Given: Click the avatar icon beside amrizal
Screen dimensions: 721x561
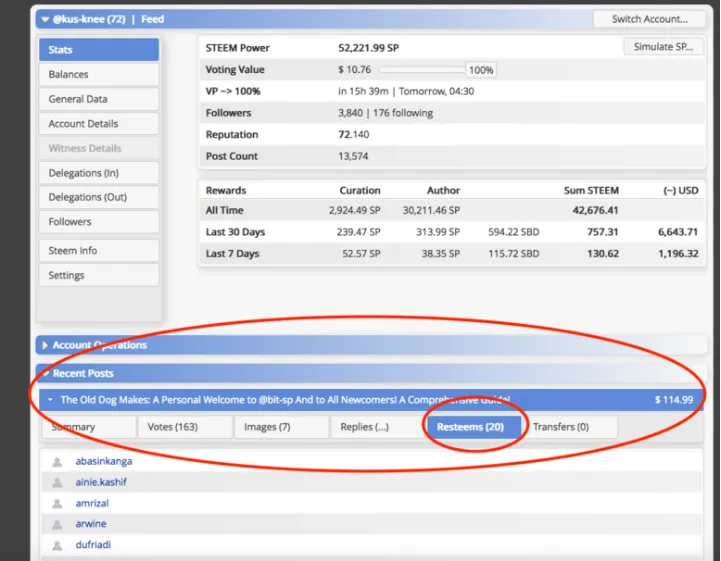Looking at the screenshot, I should tap(57, 504).
